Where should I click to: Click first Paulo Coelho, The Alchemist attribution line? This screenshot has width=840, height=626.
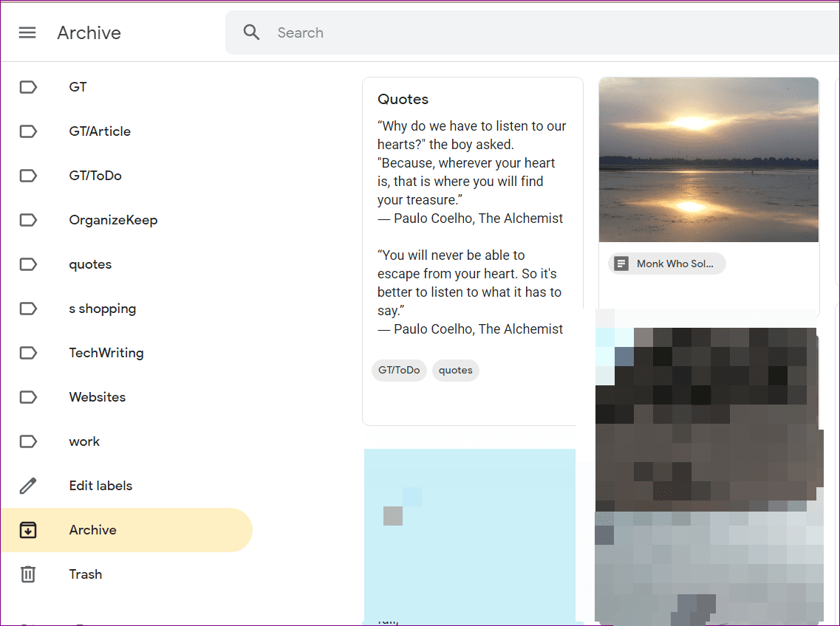pos(470,219)
